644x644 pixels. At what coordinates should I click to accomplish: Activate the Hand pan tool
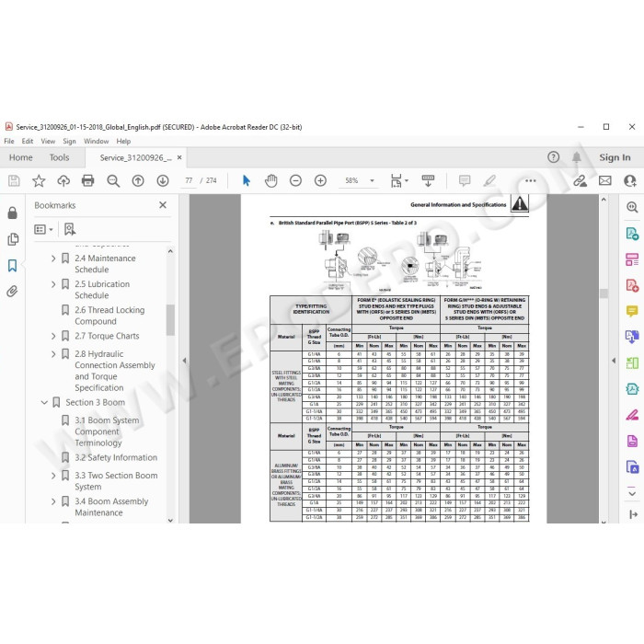click(x=270, y=180)
